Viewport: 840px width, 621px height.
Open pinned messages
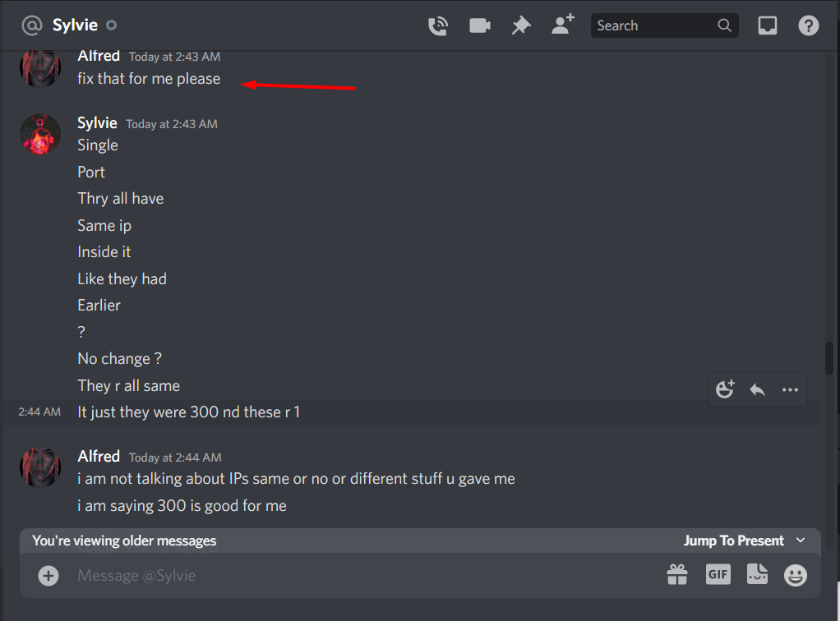(x=521, y=25)
